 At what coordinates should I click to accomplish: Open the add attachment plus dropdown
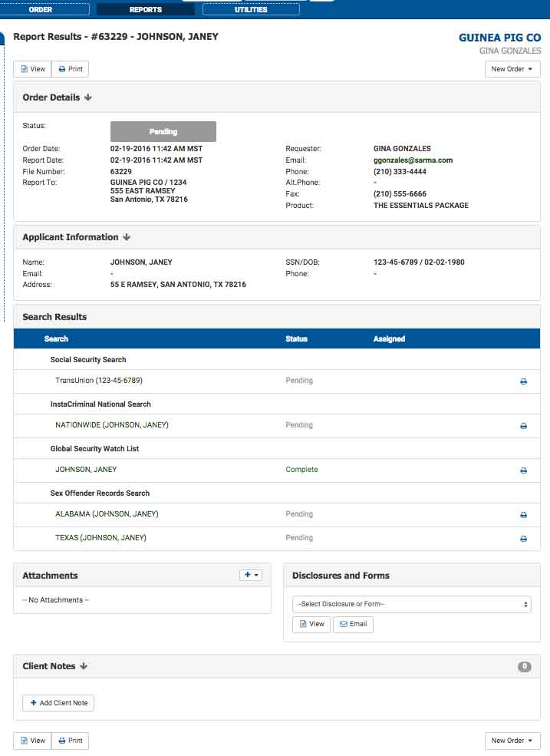(x=251, y=575)
